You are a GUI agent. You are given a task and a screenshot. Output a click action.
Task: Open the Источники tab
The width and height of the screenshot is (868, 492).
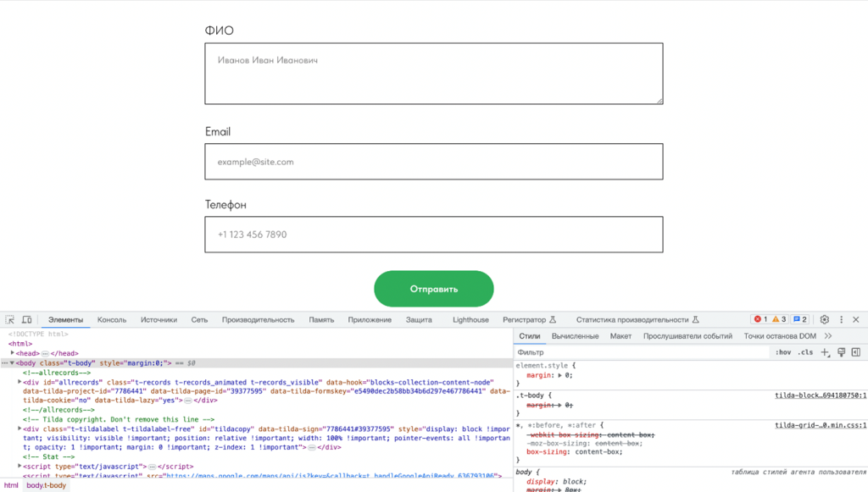click(x=159, y=319)
